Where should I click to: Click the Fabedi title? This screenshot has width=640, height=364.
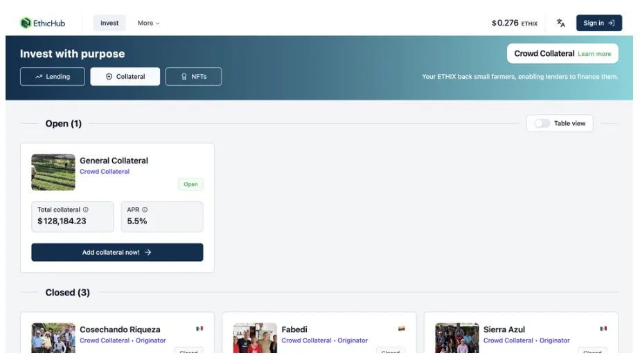coord(294,329)
